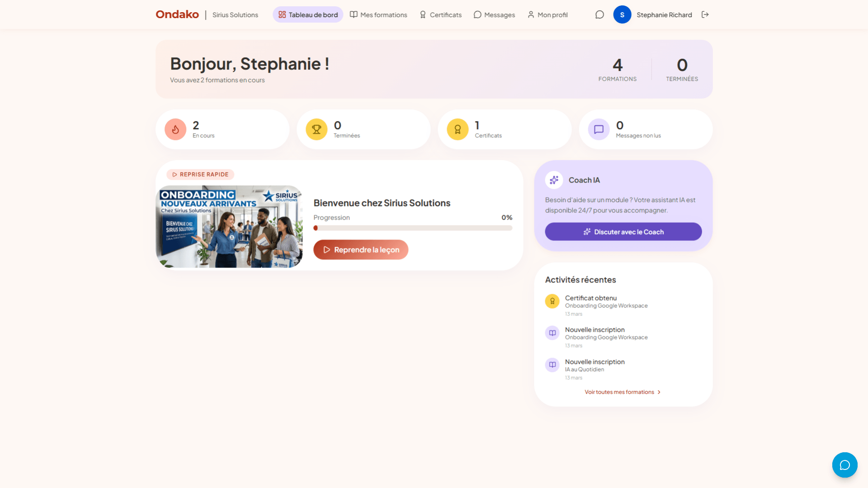Click the IA au Quotidien activity text

(x=584, y=369)
